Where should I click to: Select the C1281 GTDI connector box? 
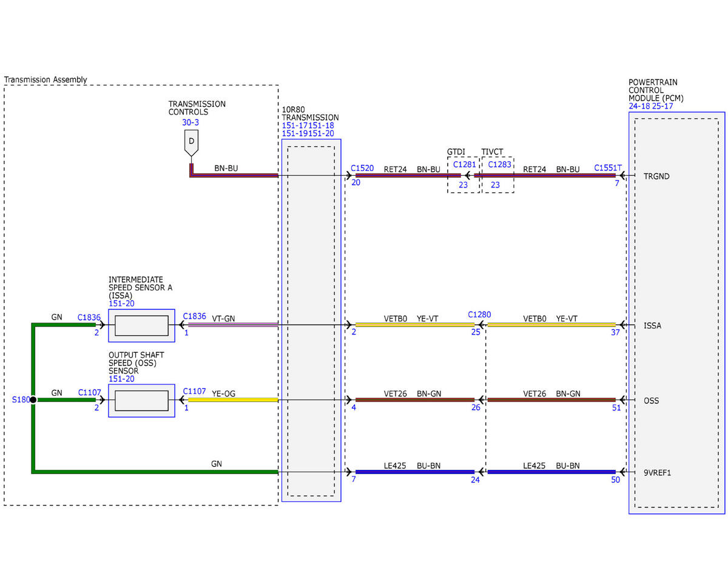click(463, 175)
